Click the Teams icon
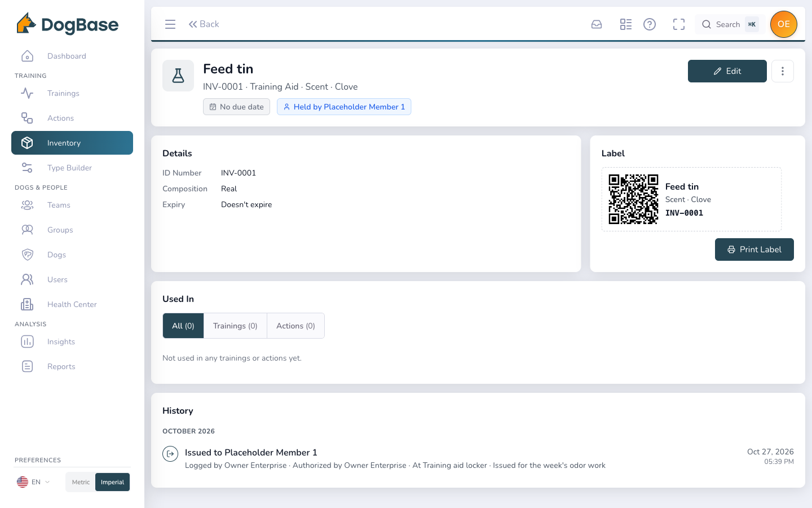 [27, 205]
